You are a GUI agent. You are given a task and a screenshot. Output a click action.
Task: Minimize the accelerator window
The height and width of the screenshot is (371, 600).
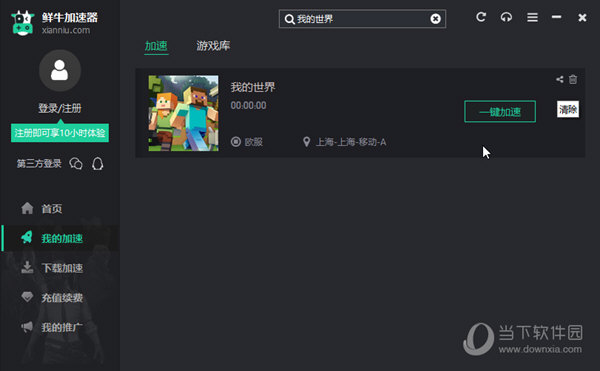556,17
